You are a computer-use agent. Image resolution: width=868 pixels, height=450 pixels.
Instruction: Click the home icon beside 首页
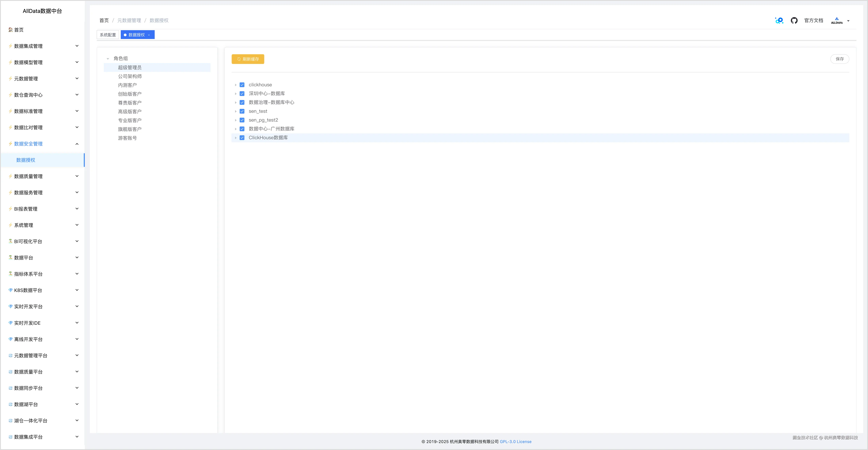(11, 30)
